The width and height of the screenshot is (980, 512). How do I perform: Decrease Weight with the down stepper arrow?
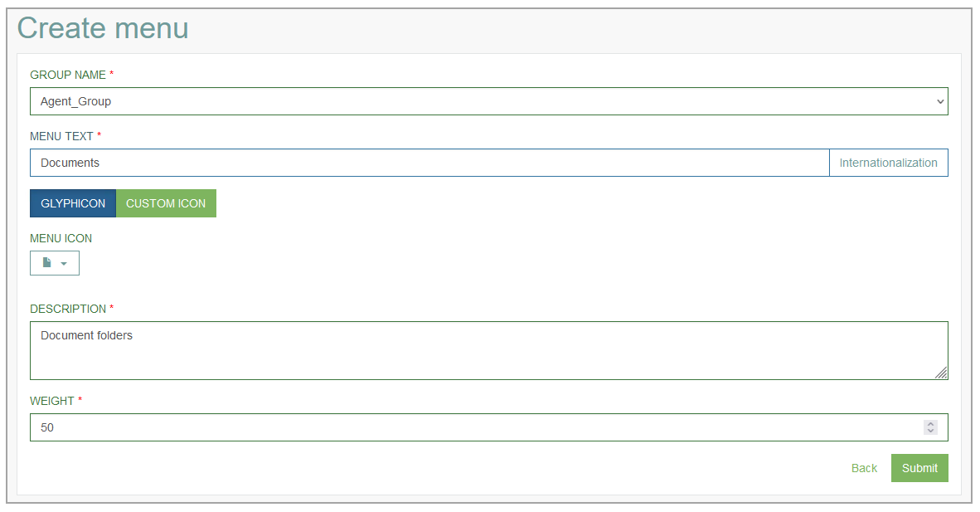[930, 432]
